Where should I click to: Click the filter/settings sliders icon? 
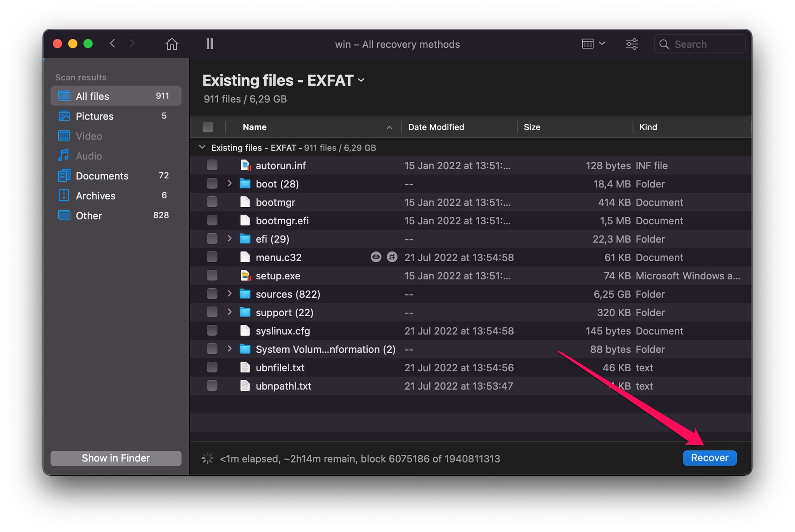(x=631, y=44)
